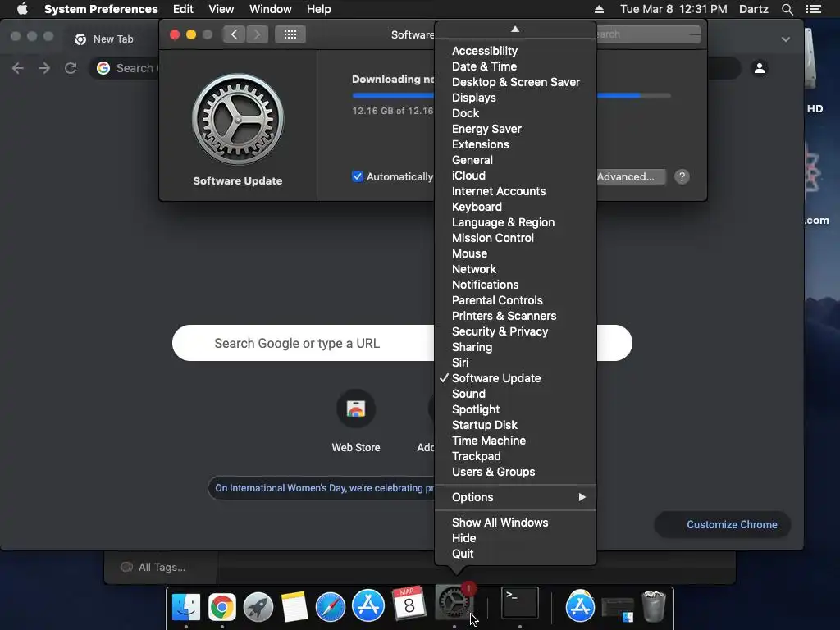Click the System Preferences search field
This screenshot has height=630, width=840.
[x=648, y=34]
